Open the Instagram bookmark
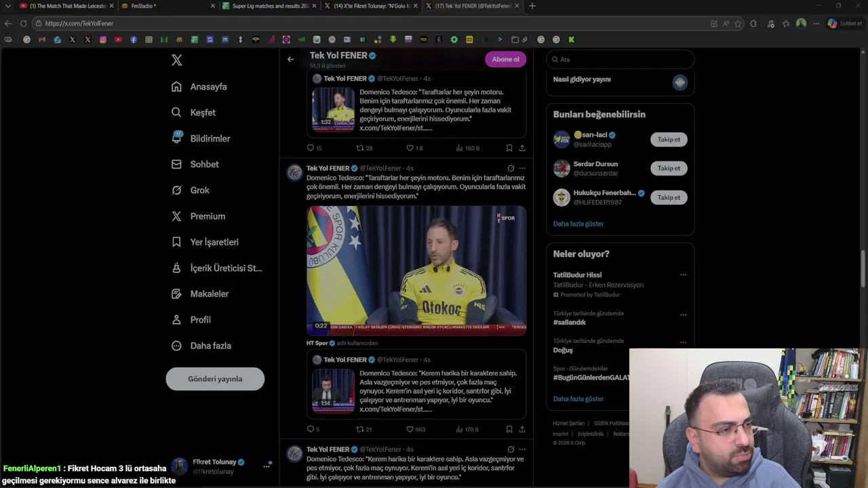Image resolution: width=868 pixels, height=488 pixels. [x=103, y=39]
